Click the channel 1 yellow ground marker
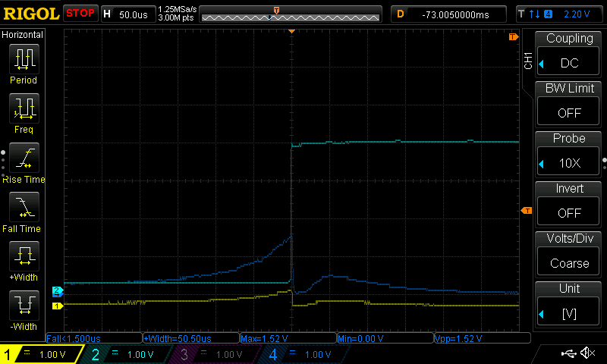The width and height of the screenshot is (607, 364). [58, 306]
